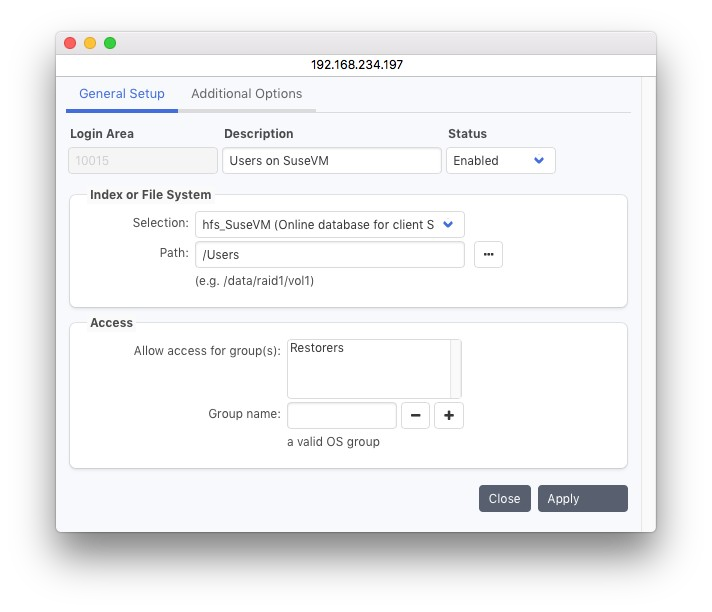Click the Status dropdown chevron arrow
Viewport: 712px width, 612px height.
click(x=539, y=161)
